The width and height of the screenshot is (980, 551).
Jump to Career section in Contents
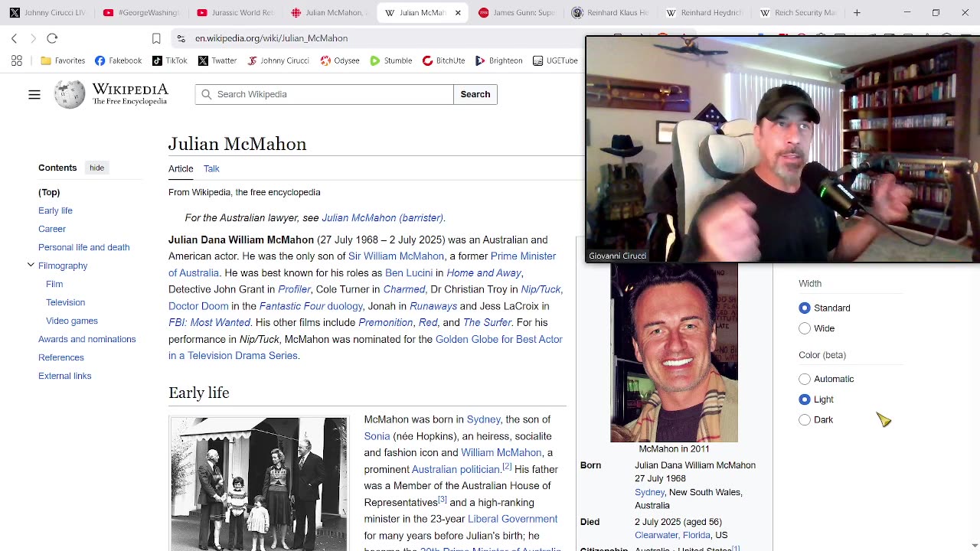click(52, 229)
